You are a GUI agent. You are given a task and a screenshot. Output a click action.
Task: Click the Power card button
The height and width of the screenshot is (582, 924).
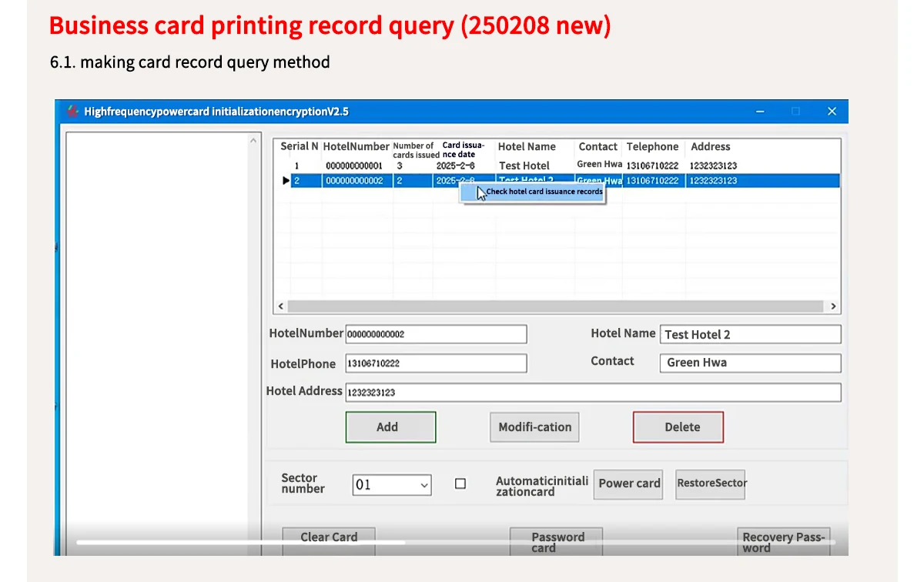[x=628, y=484]
